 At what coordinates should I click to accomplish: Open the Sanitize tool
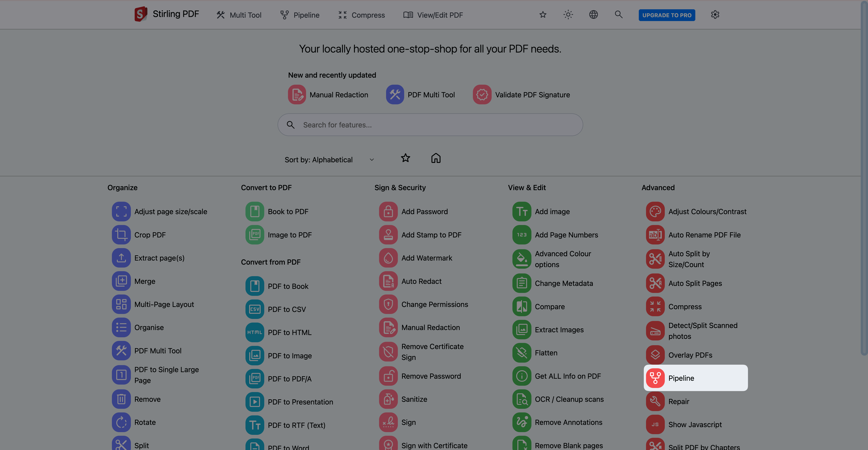click(x=414, y=399)
